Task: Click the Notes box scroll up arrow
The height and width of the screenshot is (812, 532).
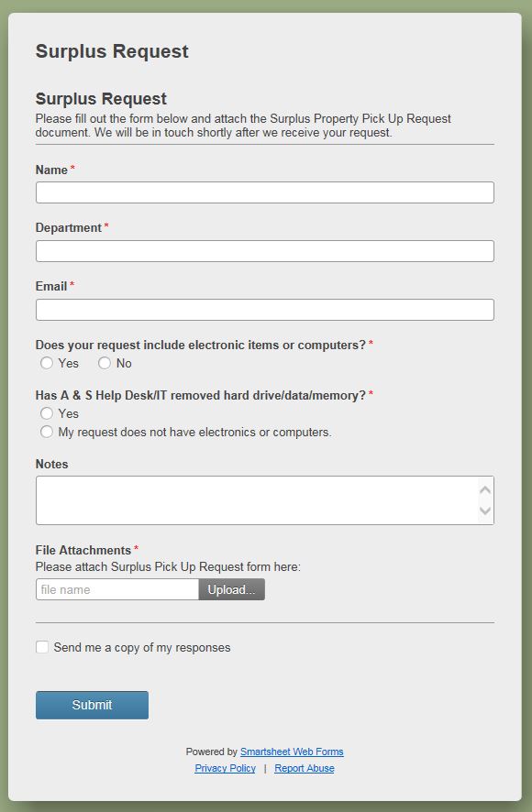Action: click(485, 490)
